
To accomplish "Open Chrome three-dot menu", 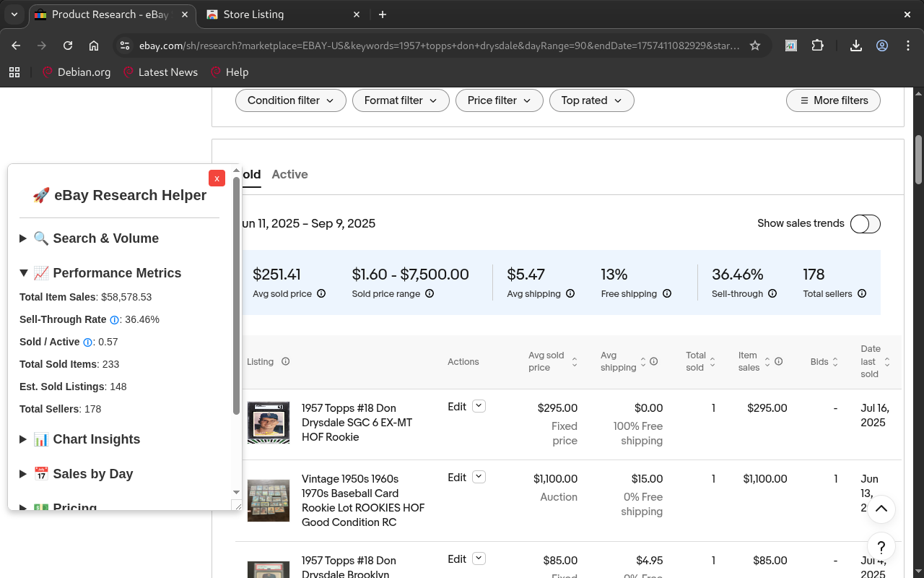I will 908,46.
